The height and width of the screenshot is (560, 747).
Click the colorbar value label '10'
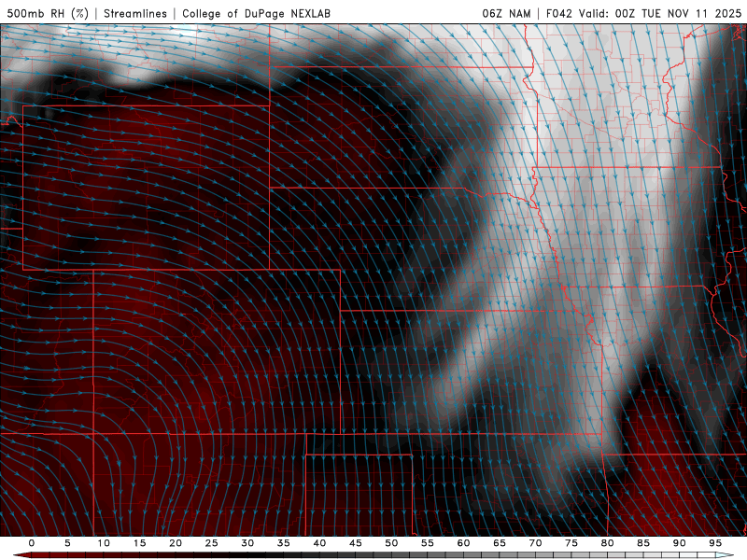tap(104, 543)
